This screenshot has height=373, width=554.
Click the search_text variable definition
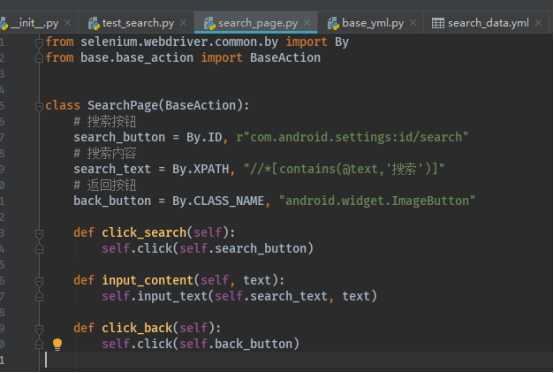(x=112, y=169)
